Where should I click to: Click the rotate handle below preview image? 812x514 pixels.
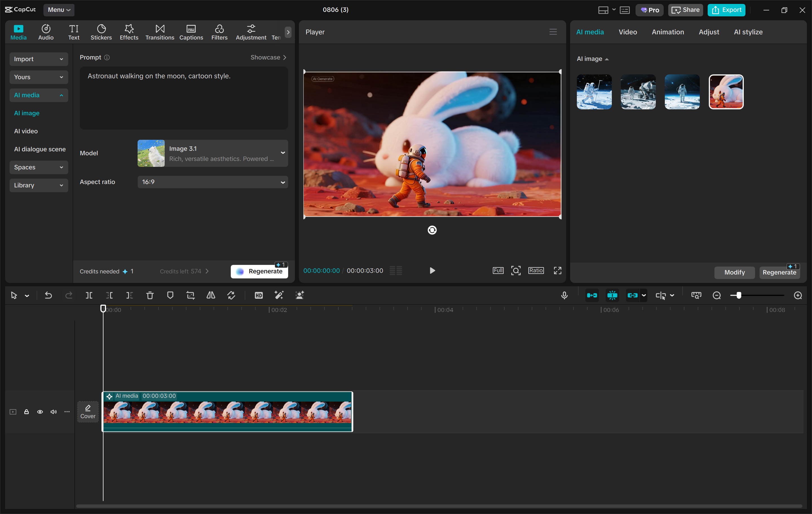tap(432, 230)
